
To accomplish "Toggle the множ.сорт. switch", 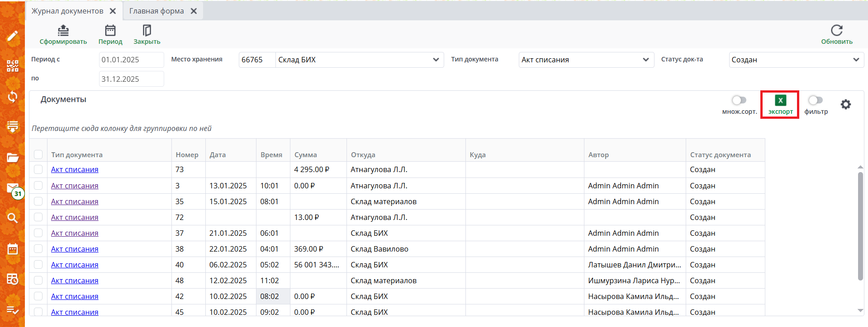I will [x=739, y=100].
